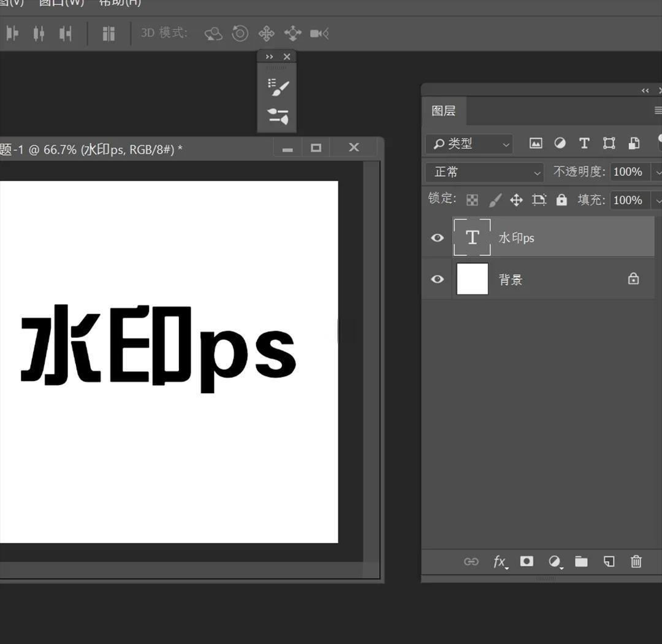The width and height of the screenshot is (662, 644).
Task: Open the 类型 layer filter dropdown
Action: click(470, 144)
